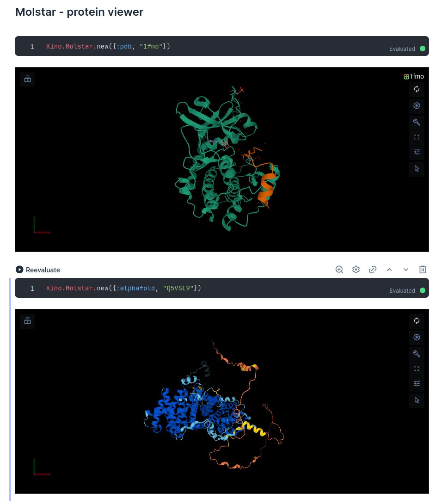
Task: Click the magnifier-plus cell toolbar icon
Action: point(339,270)
